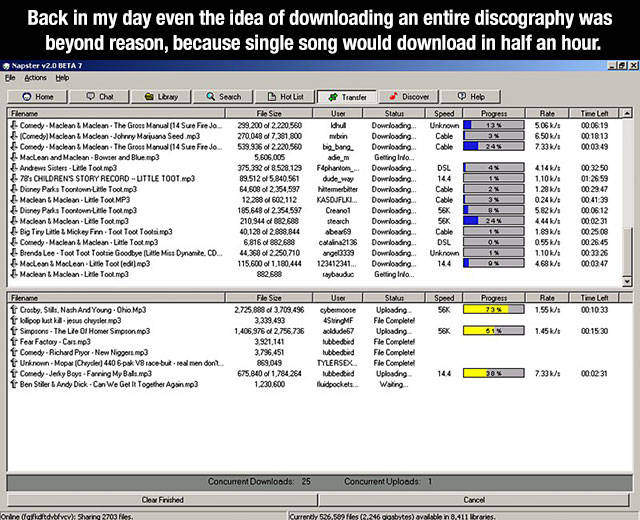Click the file icon beside Fear Factory - Cars.mp3
The image size is (640, 520).
coord(13,341)
